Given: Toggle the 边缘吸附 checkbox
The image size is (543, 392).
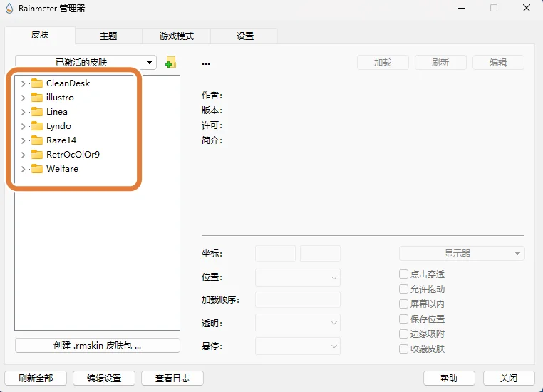Looking at the screenshot, I should click(403, 334).
